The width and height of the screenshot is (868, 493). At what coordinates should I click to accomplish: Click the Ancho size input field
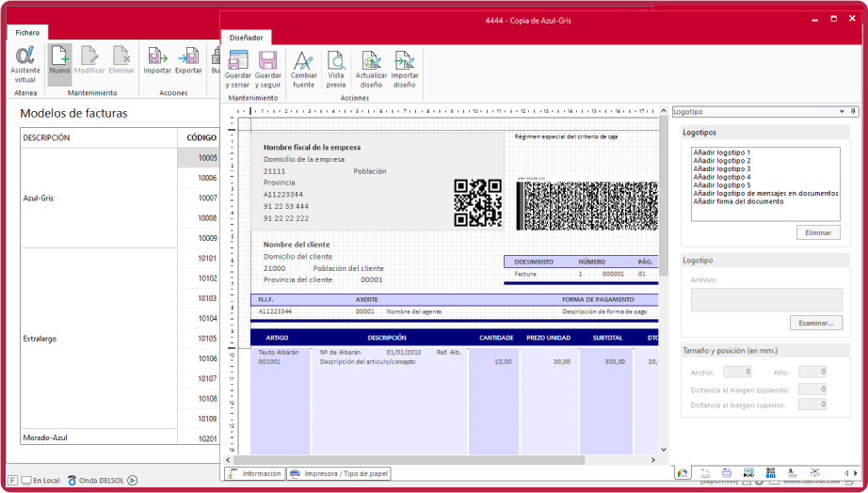pos(736,372)
